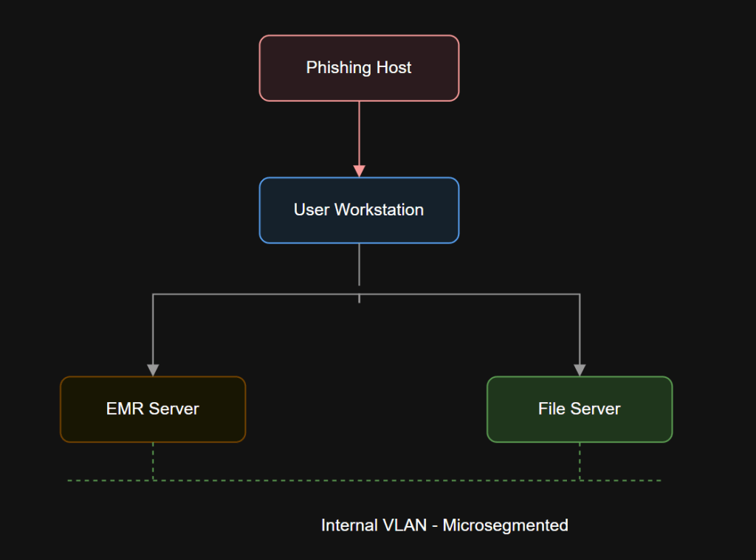
Task: Click the EMR Server label text
Action: 152,409
